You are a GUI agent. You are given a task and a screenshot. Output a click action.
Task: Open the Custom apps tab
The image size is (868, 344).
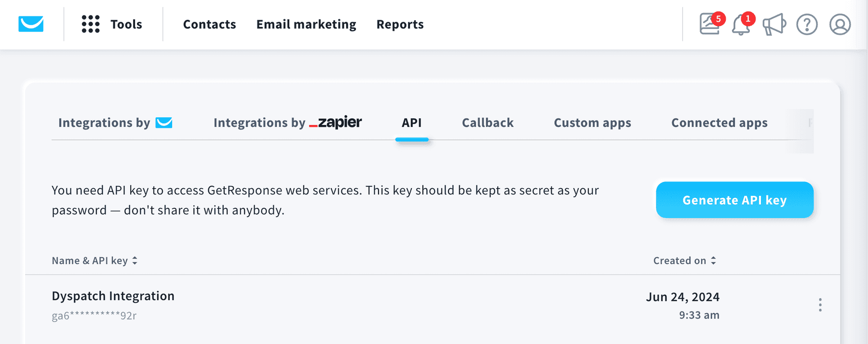pos(592,123)
